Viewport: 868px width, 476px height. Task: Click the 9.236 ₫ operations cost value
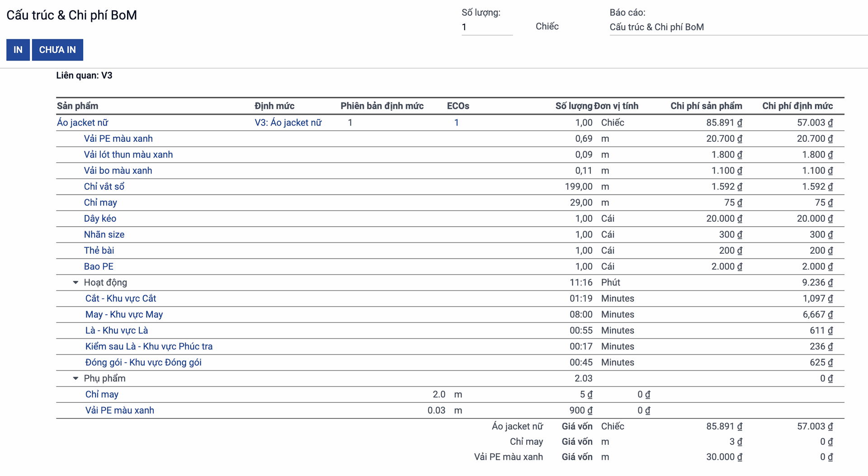[817, 283]
